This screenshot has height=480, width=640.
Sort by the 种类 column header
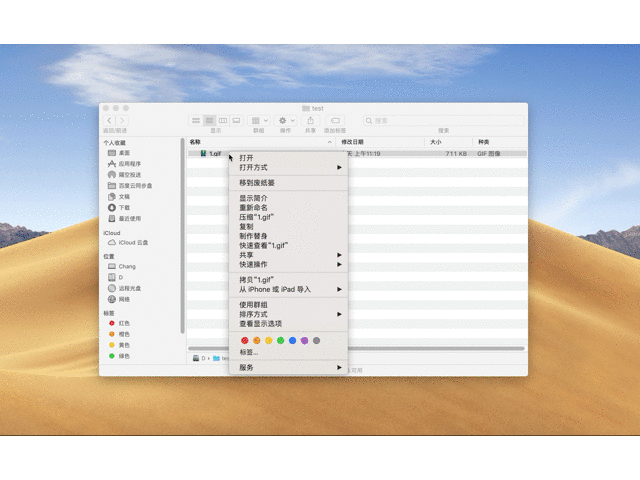tap(499, 142)
